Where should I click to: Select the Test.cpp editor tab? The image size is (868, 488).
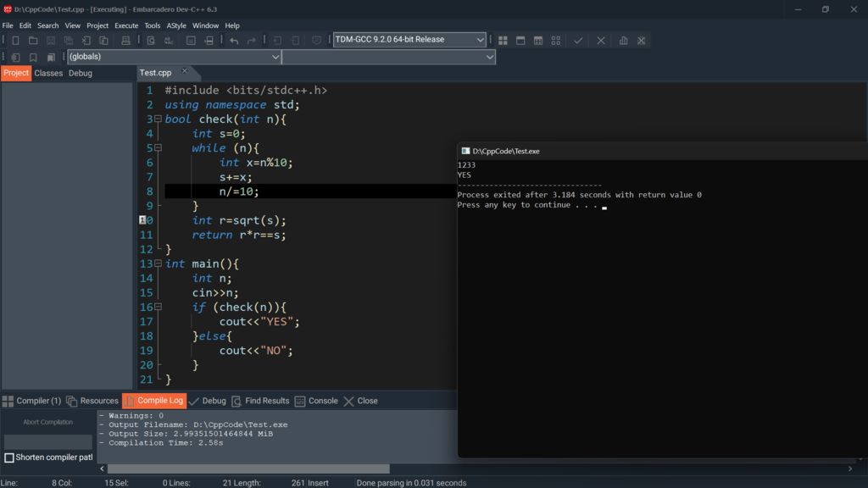pyautogui.click(x=156, y=73)
